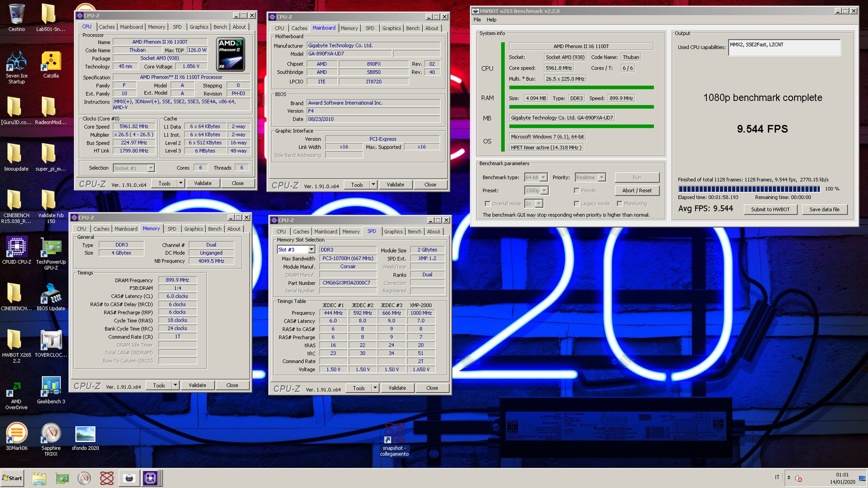Open snapshot - collegamento shortcut
The height and width of the screenshot is (488, 868).
[x=394, y=440]
